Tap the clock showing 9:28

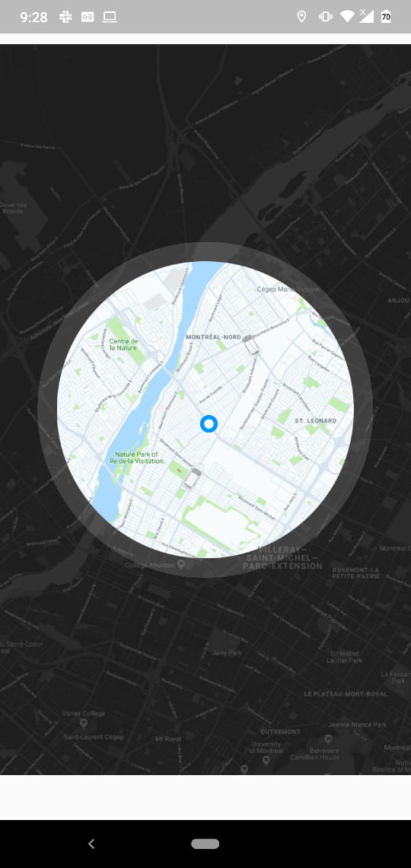33,18
